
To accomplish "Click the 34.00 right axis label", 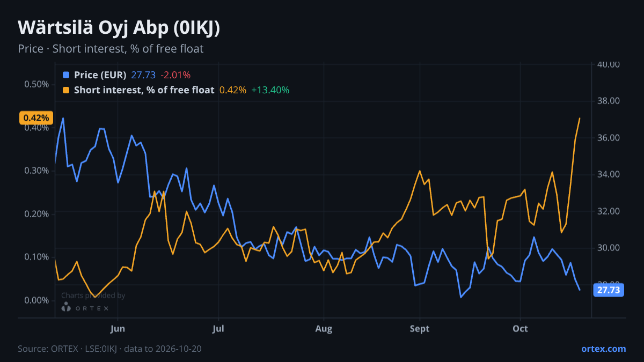I will coord(609,174).
